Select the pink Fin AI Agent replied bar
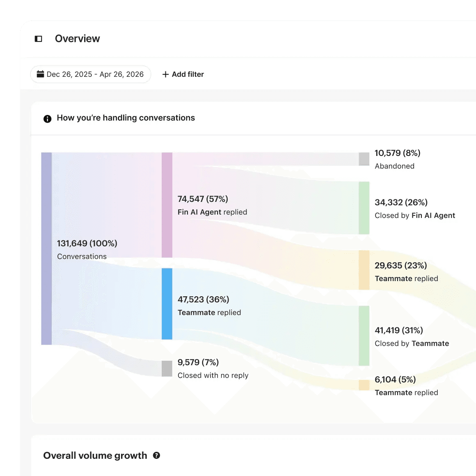 tap(167, 205)
